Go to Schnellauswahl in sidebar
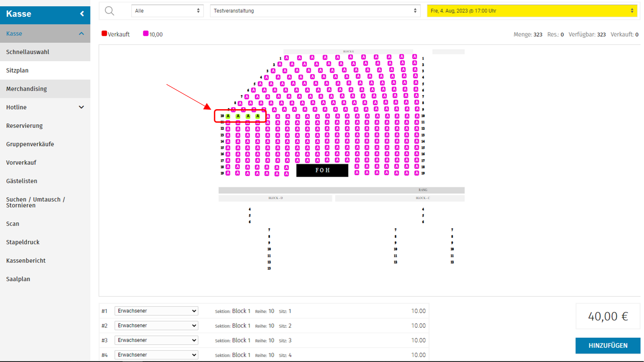 [28, 52]
